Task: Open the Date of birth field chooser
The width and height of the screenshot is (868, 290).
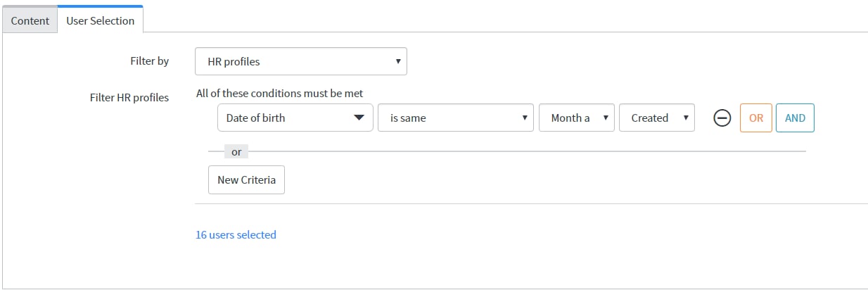Action: tap(295, 118)
